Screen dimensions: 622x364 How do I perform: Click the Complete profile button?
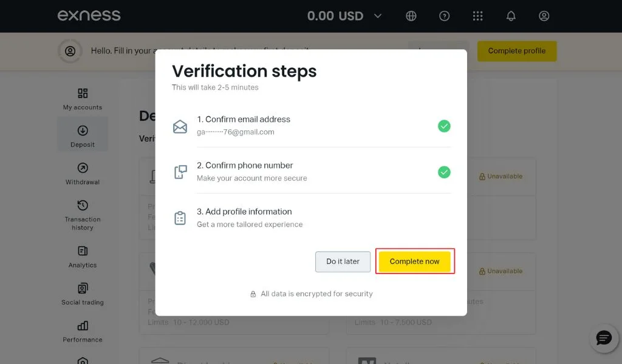point(517,51)
